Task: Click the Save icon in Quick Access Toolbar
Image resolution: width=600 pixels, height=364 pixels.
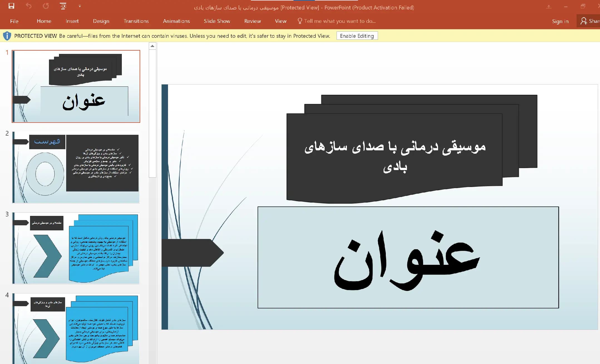Action: pos(11,6)
